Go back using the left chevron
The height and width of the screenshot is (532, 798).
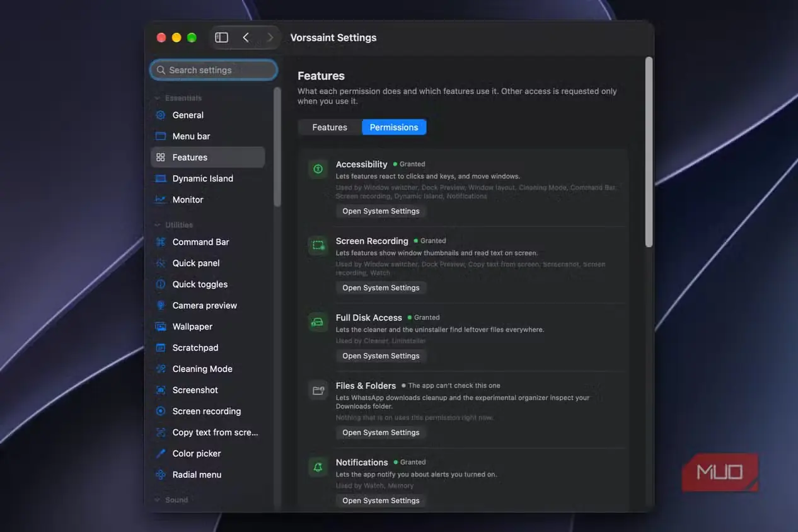tap(246, 38)
